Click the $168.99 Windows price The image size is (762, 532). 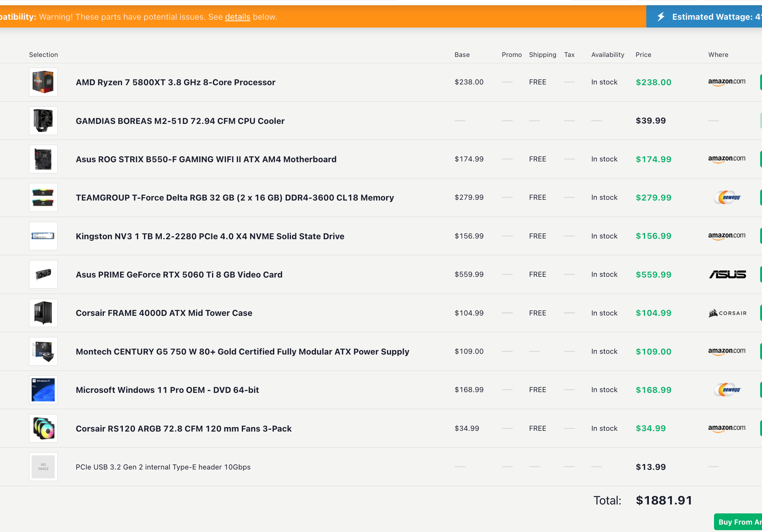[653, 390]
